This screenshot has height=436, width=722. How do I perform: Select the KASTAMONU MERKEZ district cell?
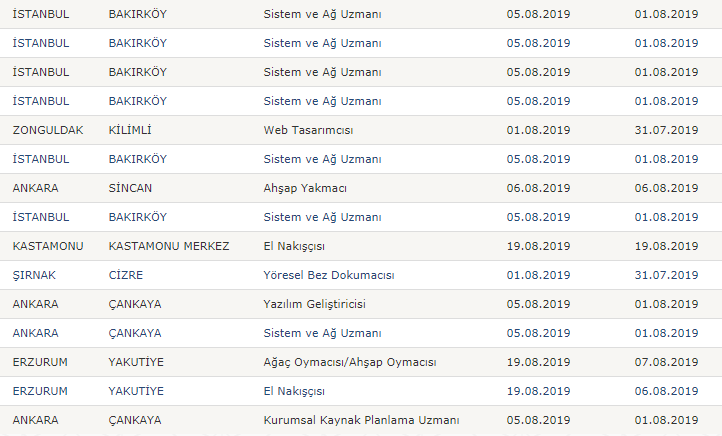(169, 246)
